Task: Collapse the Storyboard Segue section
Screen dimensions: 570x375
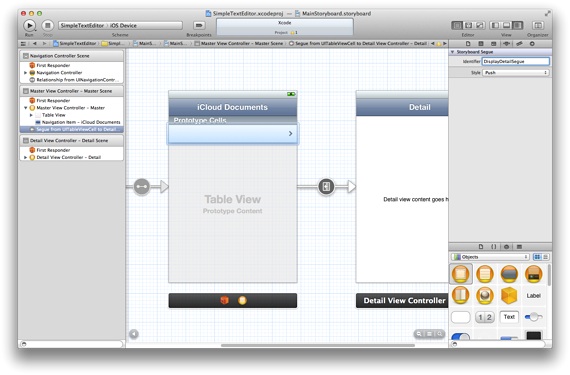Action: (453, 52)
